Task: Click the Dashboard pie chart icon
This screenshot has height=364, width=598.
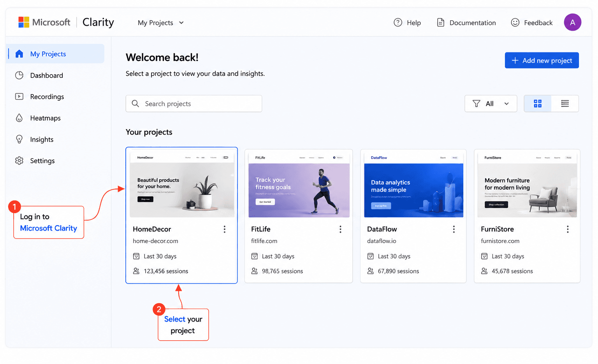Action: click(x=19, y=75)
